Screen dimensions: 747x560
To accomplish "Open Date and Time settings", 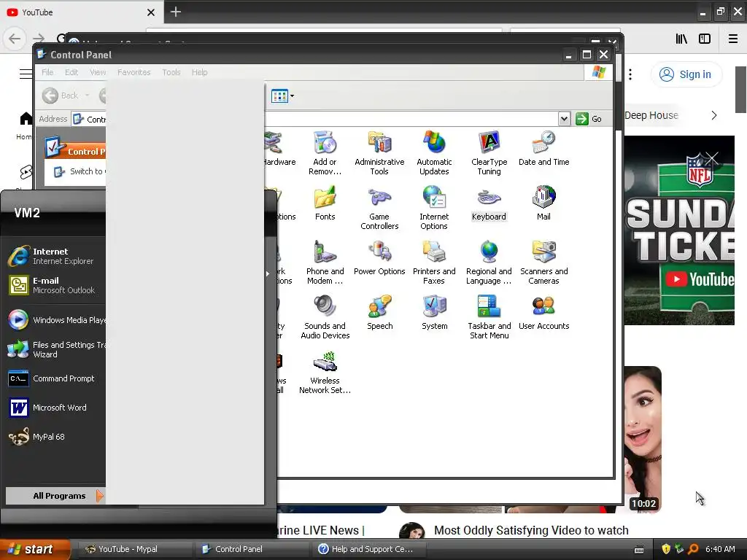I will tap(543, 148).
